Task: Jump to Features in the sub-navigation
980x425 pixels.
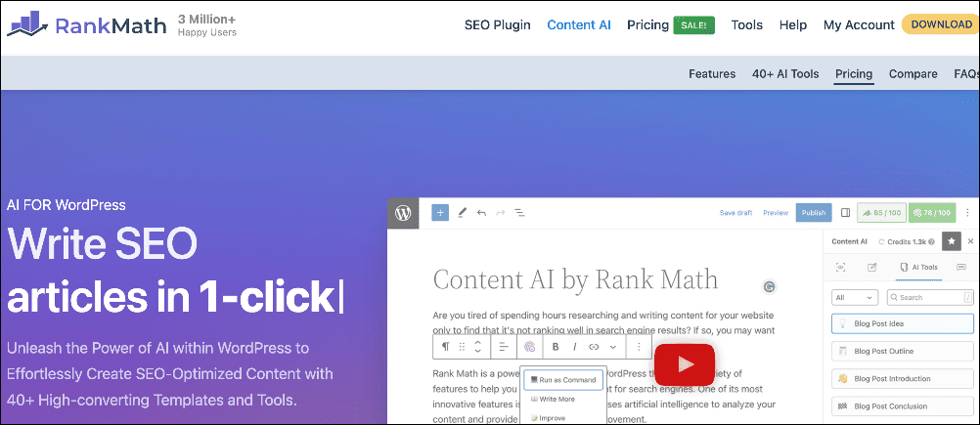Action: pyautogui.click(x=712, y=73)
